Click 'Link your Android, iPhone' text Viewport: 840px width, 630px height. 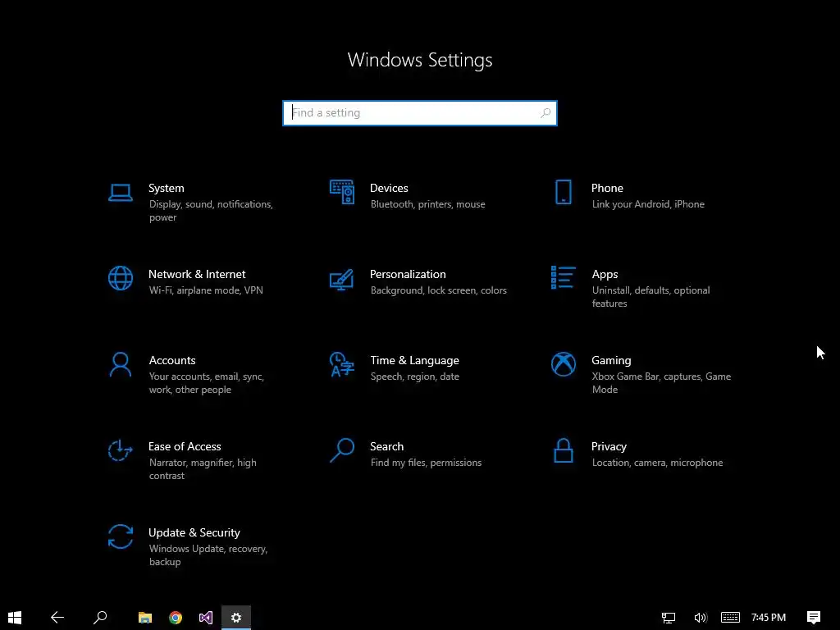pyautogui.click(x=648, y=204)
